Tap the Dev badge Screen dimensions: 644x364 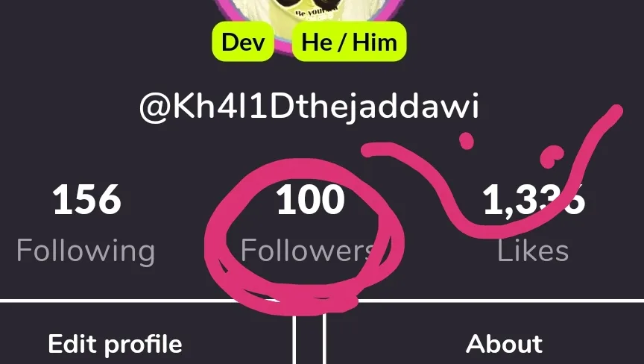pos(243,42)
